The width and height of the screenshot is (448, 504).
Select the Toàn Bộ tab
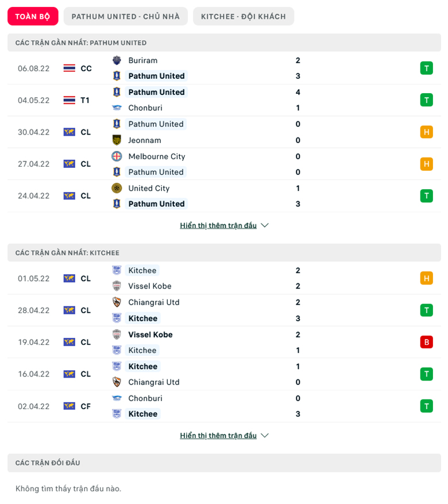[33, 17]
